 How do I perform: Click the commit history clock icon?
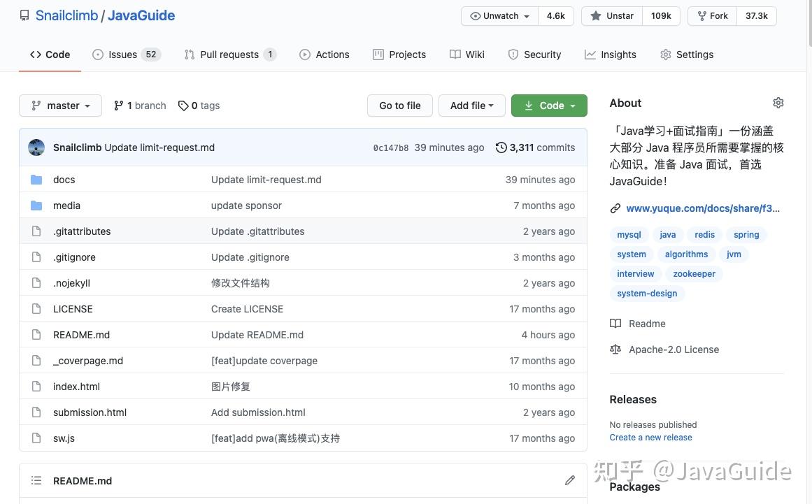click(x=501, y=147)
